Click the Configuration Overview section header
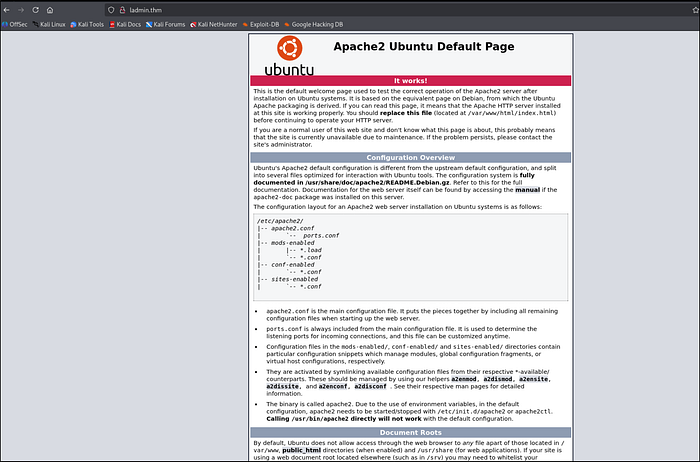This screenshot has width=700, height=462. [410, 158]
